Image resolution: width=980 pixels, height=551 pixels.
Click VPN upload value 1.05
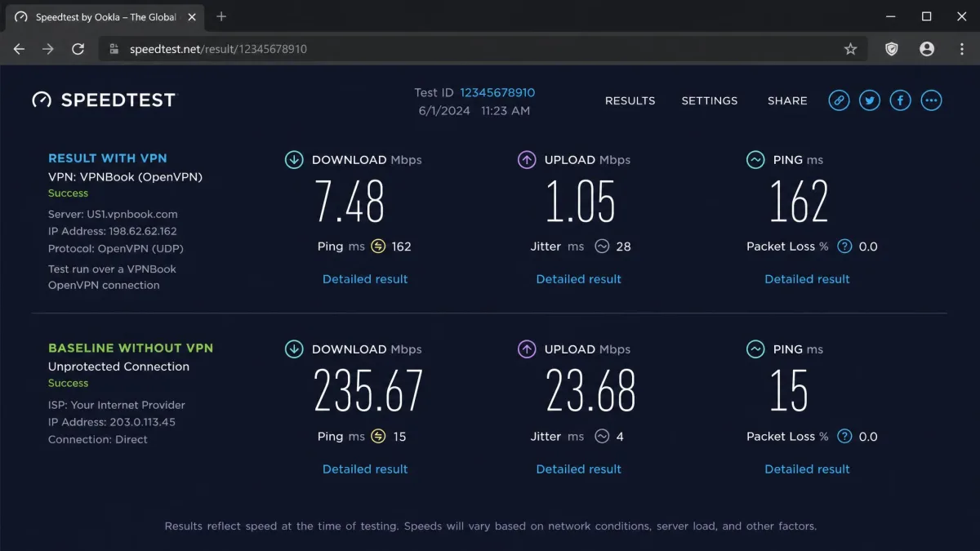point(581,202)
